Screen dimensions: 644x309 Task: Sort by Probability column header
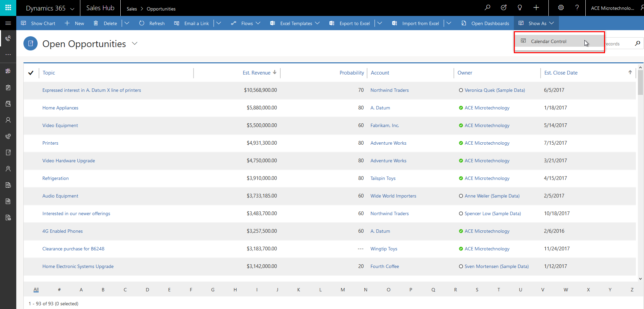click(352, 73)
